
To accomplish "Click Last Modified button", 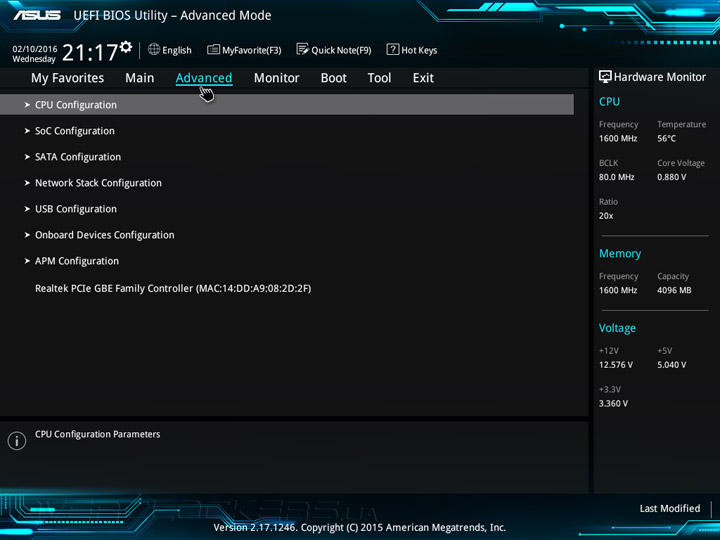I will [x=670, y=508].
